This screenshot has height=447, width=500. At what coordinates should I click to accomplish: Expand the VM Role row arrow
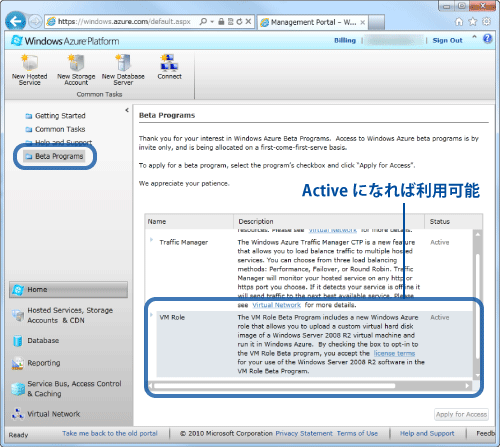coord(151,315)
